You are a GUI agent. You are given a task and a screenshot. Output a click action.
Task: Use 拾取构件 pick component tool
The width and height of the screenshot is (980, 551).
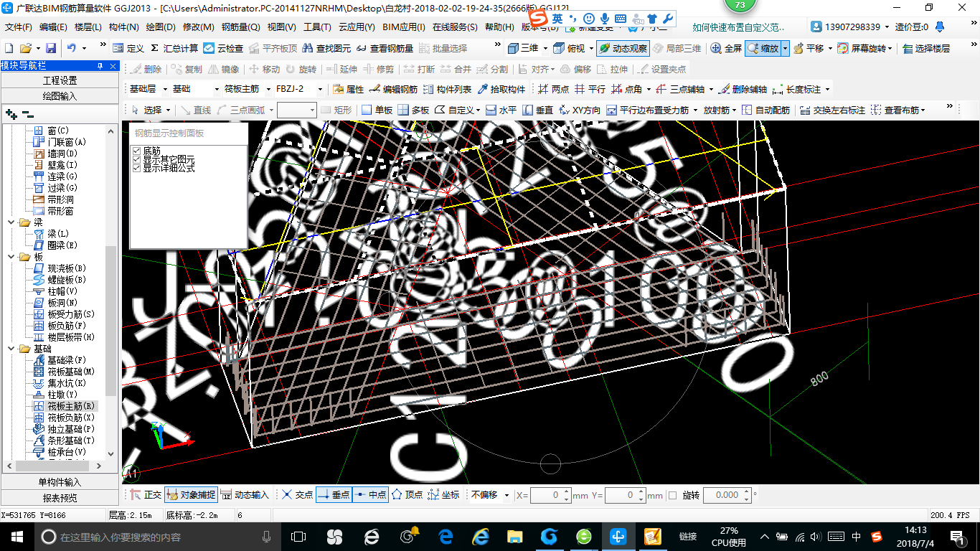coord(501,89)
